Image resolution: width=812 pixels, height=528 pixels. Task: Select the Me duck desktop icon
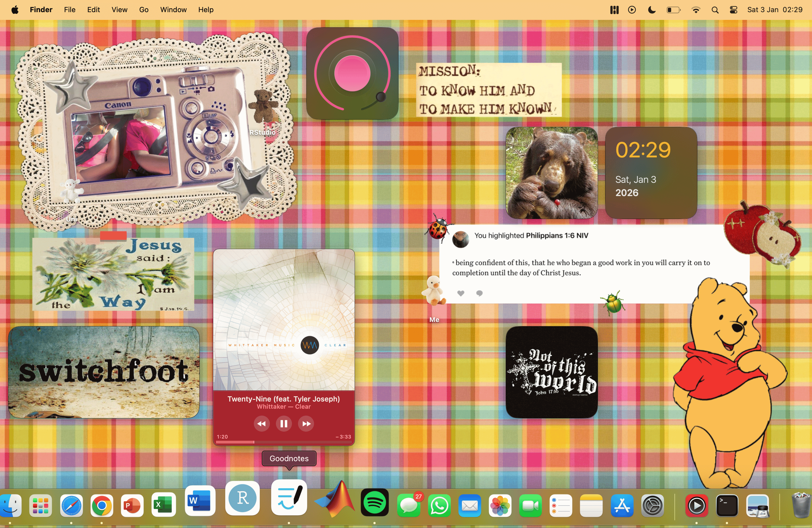click(434, 291)
